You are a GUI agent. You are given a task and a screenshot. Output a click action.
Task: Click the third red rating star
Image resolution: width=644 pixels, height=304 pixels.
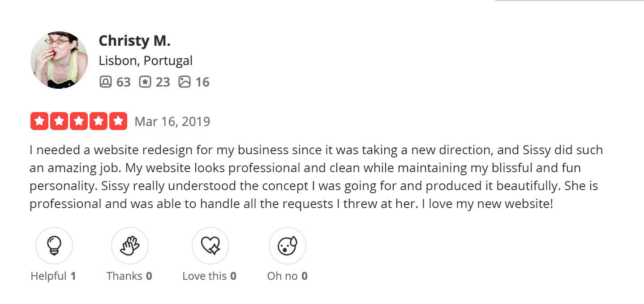(x=79, y=121)
